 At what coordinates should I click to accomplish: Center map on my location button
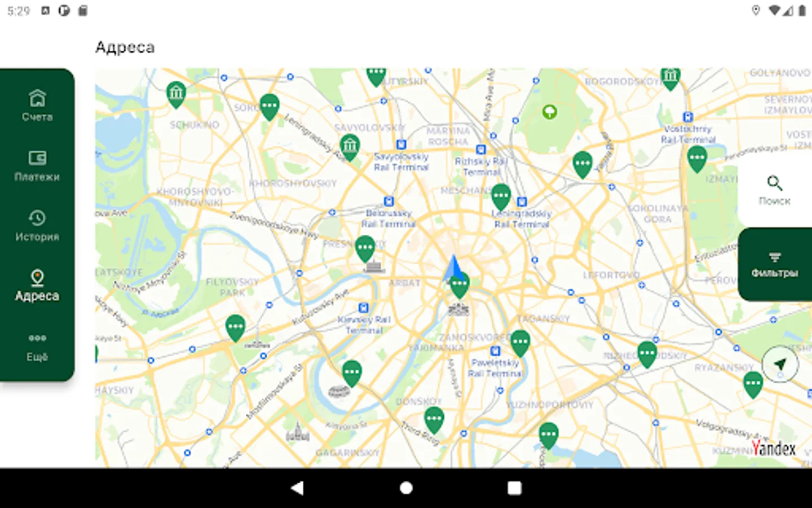click(x=780, y=364)
